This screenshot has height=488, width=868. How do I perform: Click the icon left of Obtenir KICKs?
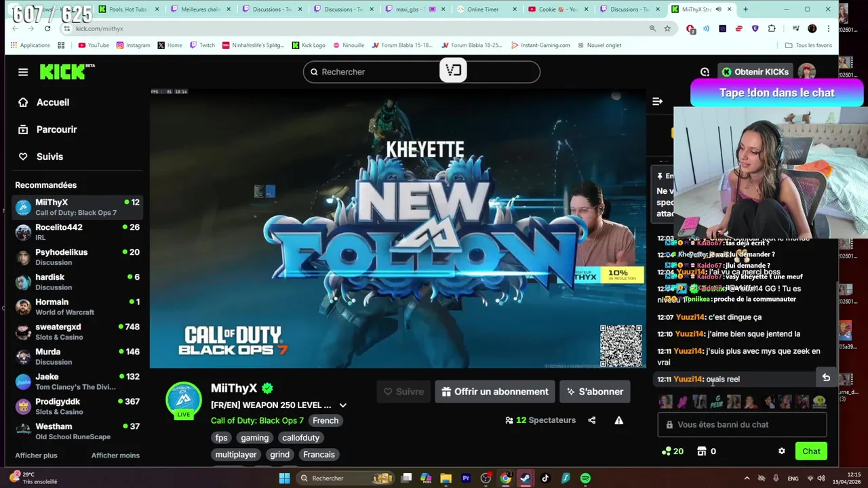pos(705,72)
